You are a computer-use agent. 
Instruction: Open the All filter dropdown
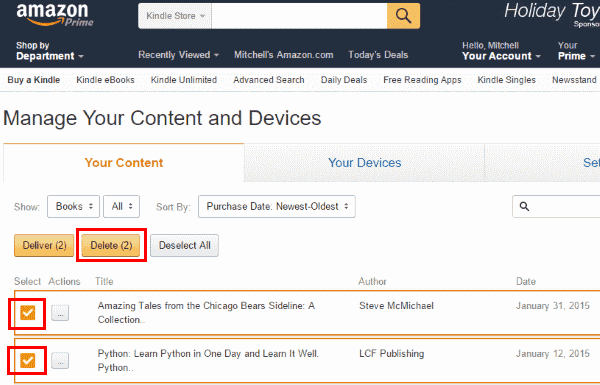[121, 207]
